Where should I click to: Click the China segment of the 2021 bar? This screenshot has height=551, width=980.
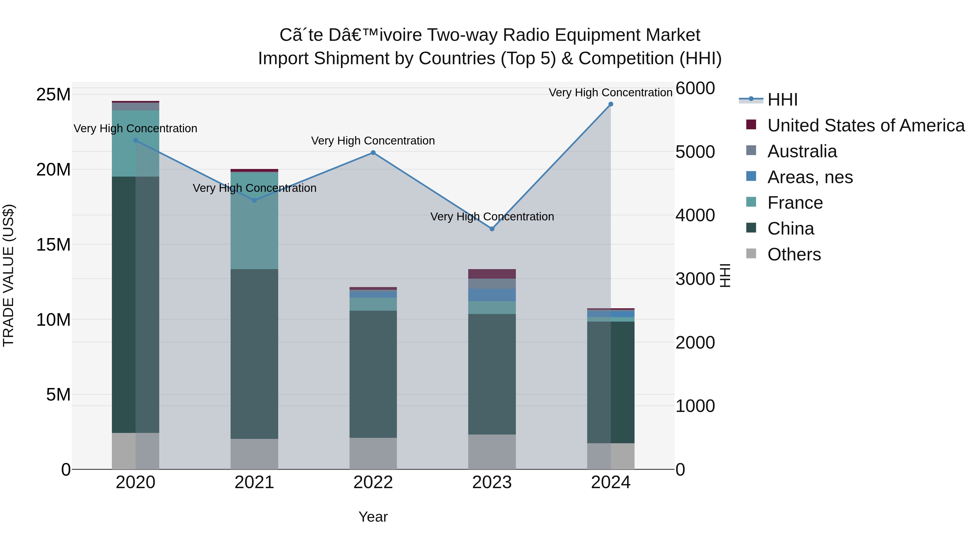pos(255,354)
